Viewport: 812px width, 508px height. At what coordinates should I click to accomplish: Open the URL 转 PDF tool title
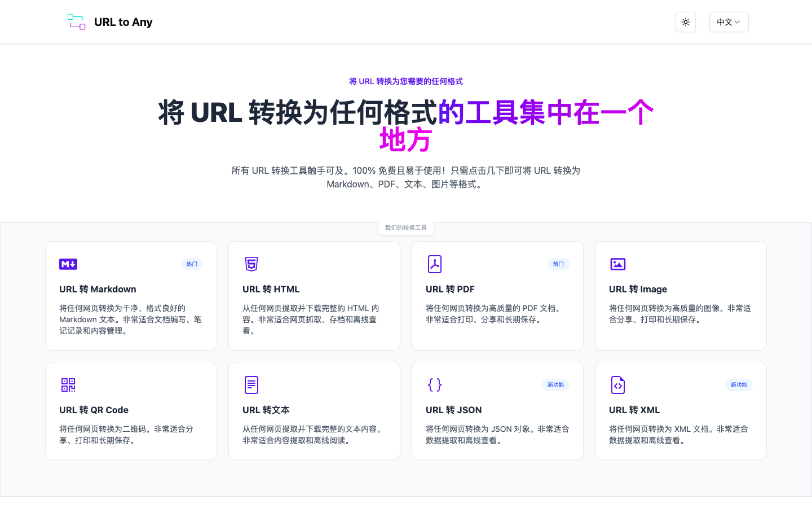coord(450,289)
